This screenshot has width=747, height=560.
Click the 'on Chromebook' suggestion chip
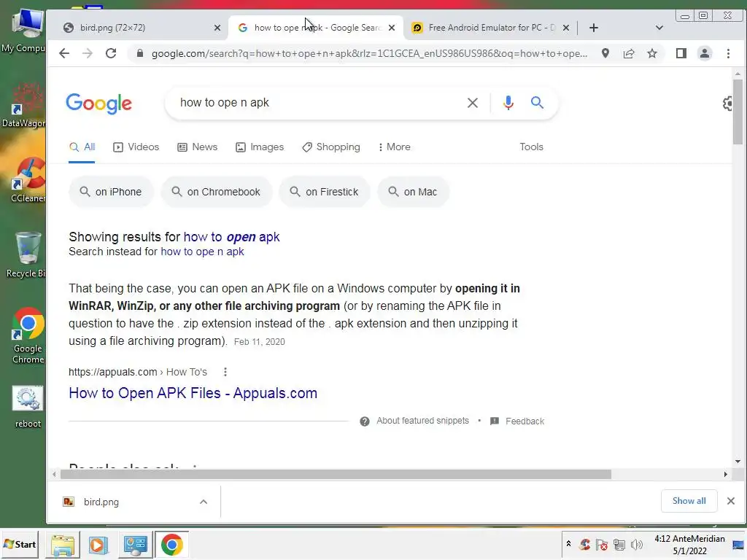pos(217,192)
